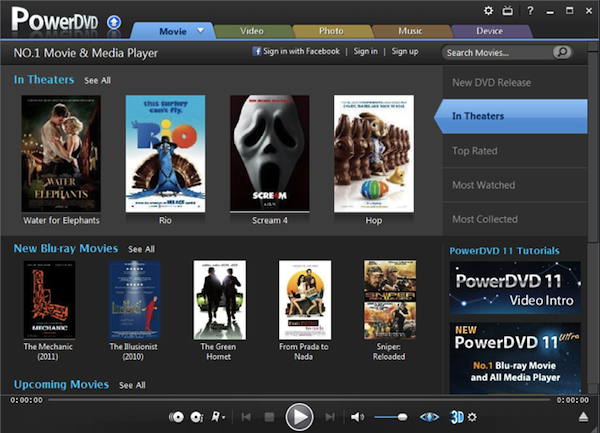Toggle TrueTheater eye enhancement icon
The width and height of the screenshot is (600, 433).
tap(429, 417)
